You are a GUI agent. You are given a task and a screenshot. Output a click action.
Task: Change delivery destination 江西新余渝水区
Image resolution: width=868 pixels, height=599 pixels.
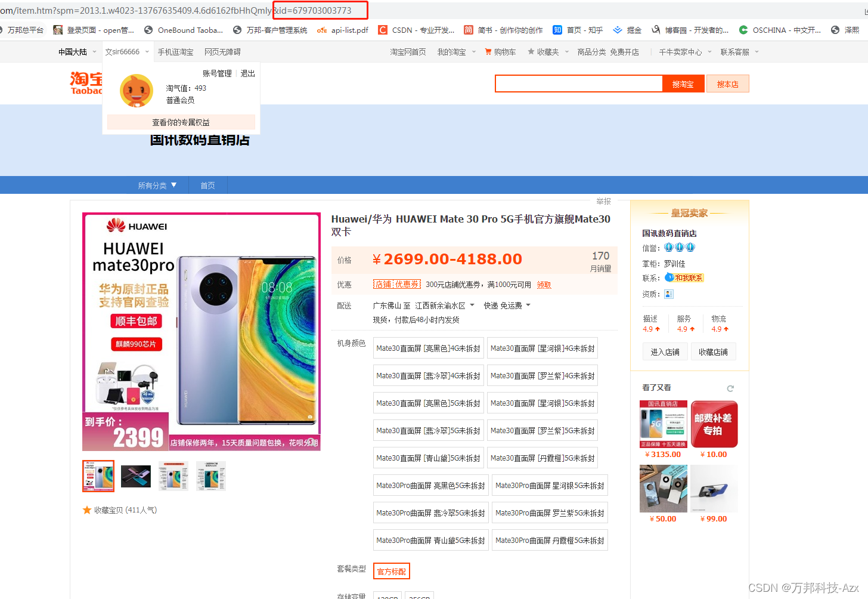(x=444, y=305)
